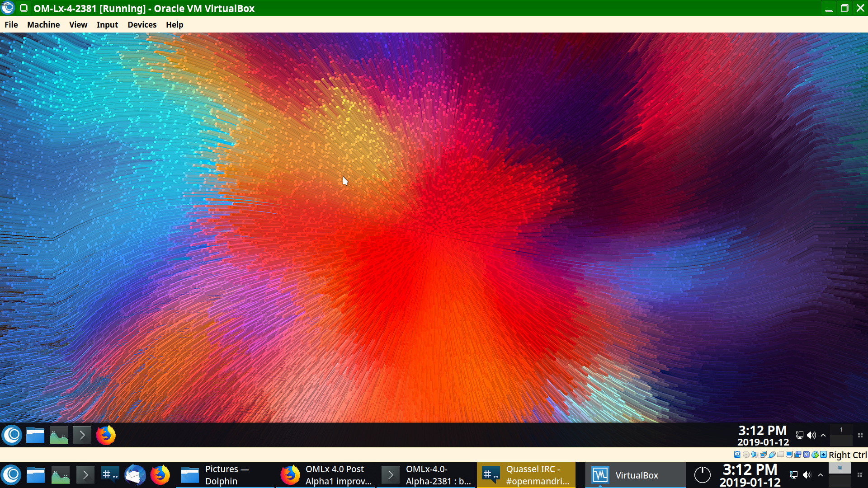Launch pinned Firefox icon on host taskbar
The width and height of the screenshot is (868, 488).
(160, 475)
